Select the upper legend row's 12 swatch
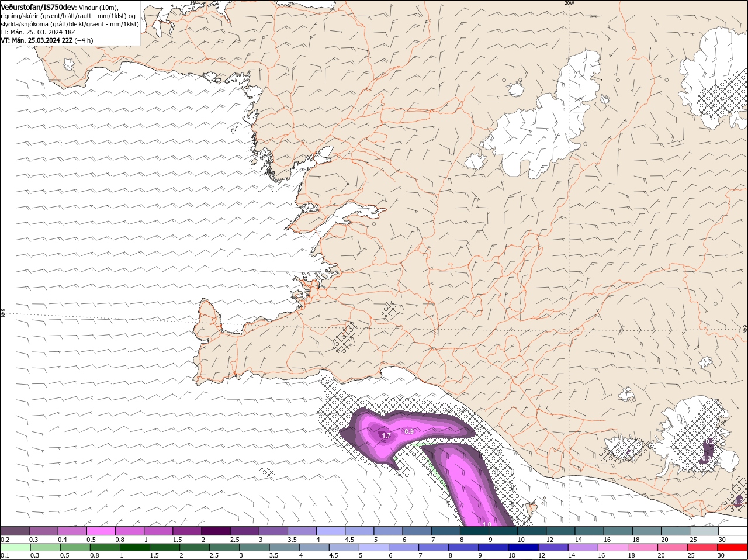Image resolution: width=748 pixels, height=560 pixels. tap(560, 531)
